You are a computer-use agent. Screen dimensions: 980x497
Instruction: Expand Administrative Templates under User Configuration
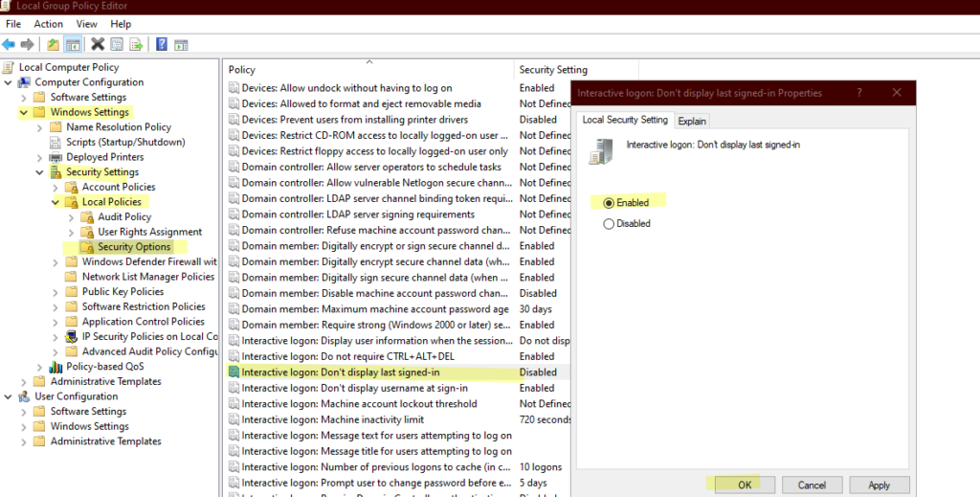pyautogui.click(x=24, y=441)
